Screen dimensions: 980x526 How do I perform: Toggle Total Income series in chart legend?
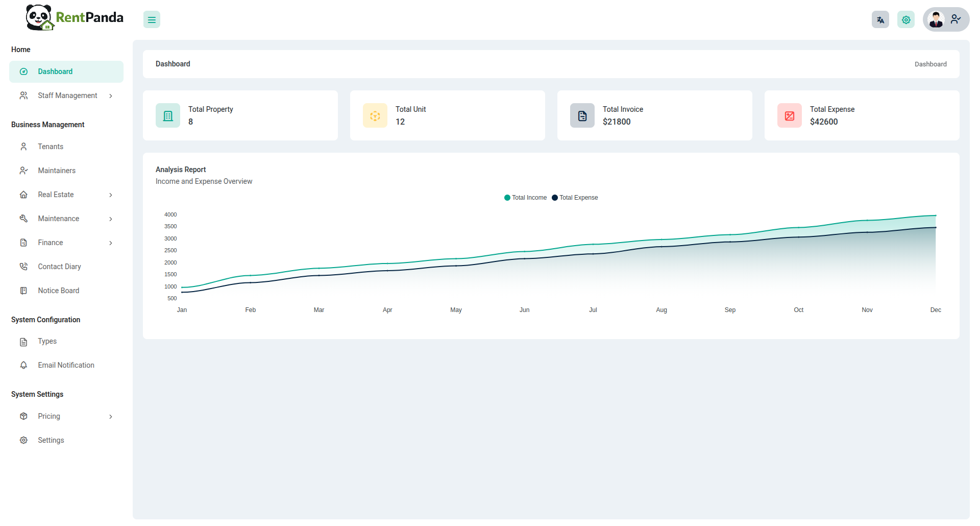(x=526, y=198)
